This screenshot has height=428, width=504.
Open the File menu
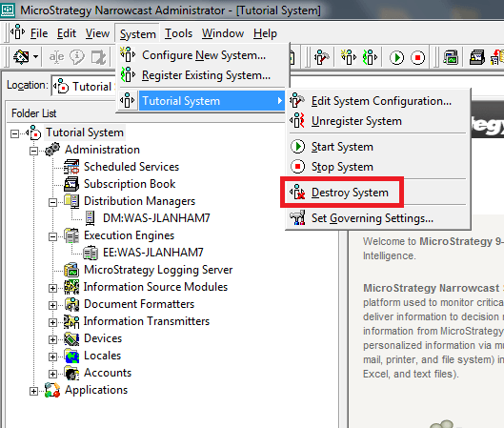click(x=39, y=33)
